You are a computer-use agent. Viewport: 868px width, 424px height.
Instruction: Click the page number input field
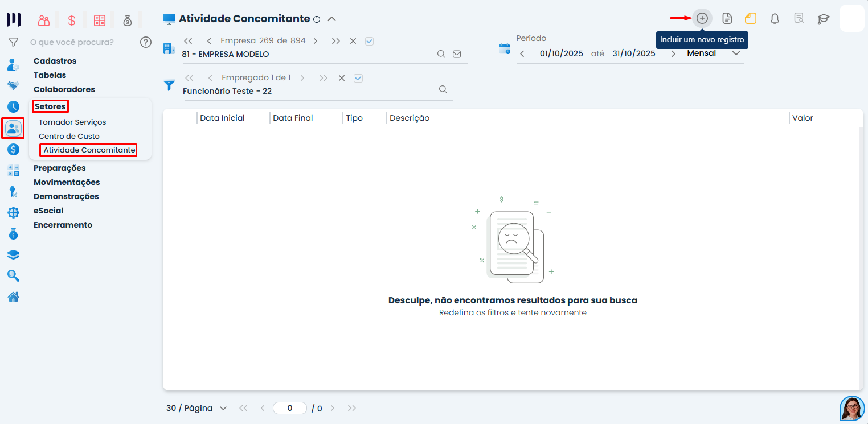pos(289,408)
